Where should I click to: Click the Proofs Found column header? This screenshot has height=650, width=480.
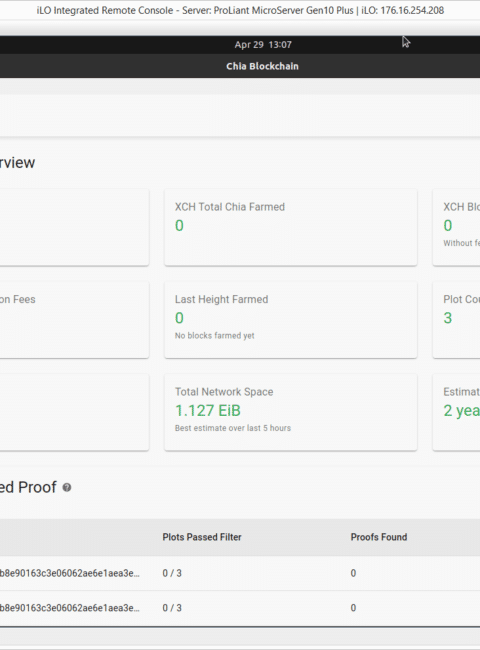pyautogui.click(x=379, y=537)
